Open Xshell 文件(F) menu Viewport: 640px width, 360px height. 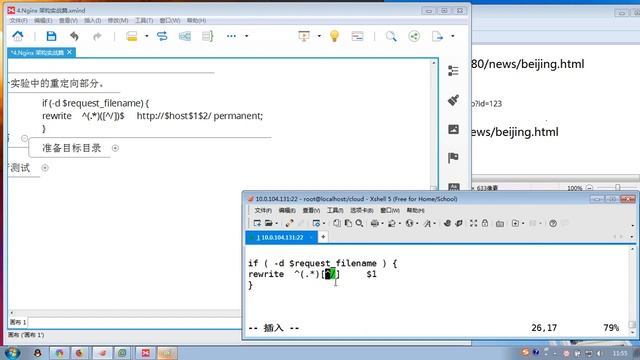click(x=263, y=210)
